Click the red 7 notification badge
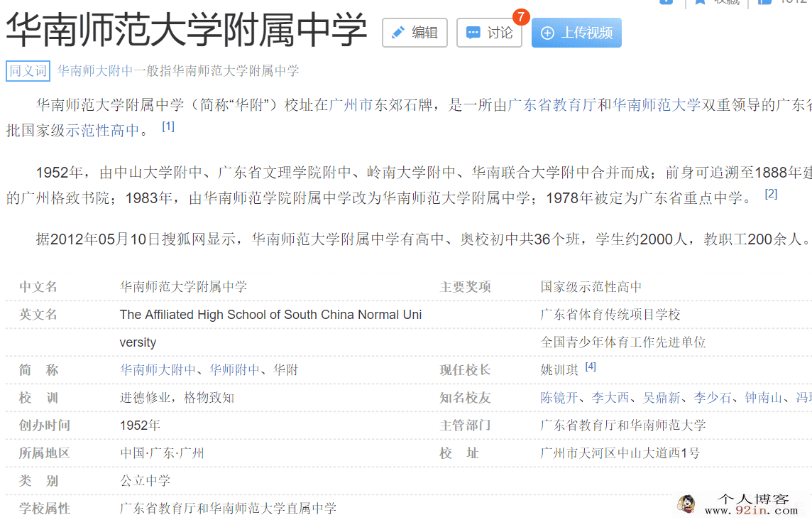The image size is (812, 520). coord(521,16)
